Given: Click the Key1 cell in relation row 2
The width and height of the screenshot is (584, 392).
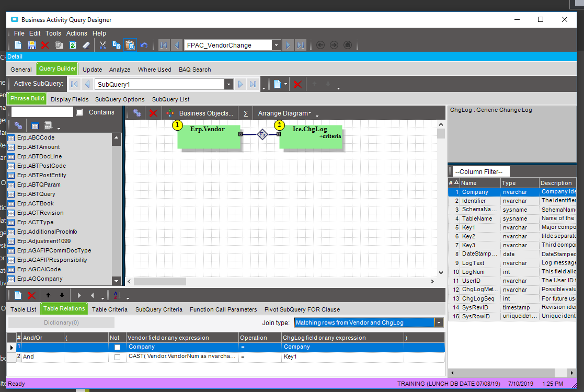Looking at the screenshot, I should point(342,356).
